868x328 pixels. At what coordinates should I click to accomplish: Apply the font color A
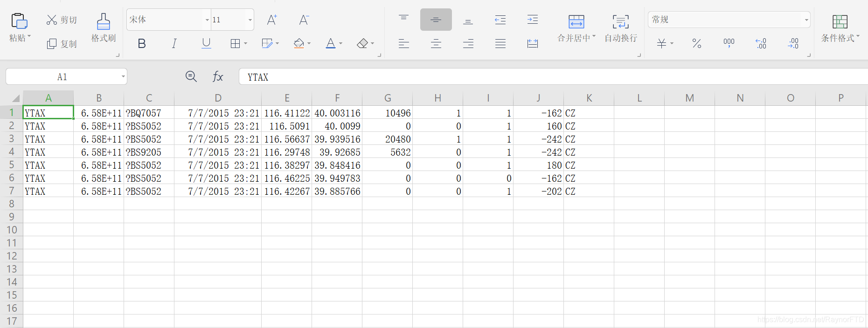tap(331, 43)
